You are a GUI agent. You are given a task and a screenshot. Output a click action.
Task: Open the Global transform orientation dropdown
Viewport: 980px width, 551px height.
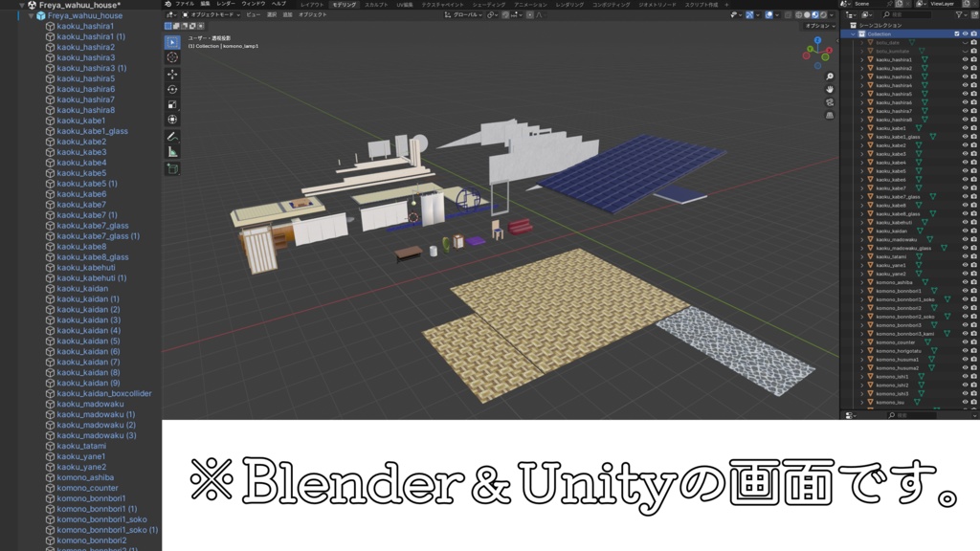(x=463, y=14)
